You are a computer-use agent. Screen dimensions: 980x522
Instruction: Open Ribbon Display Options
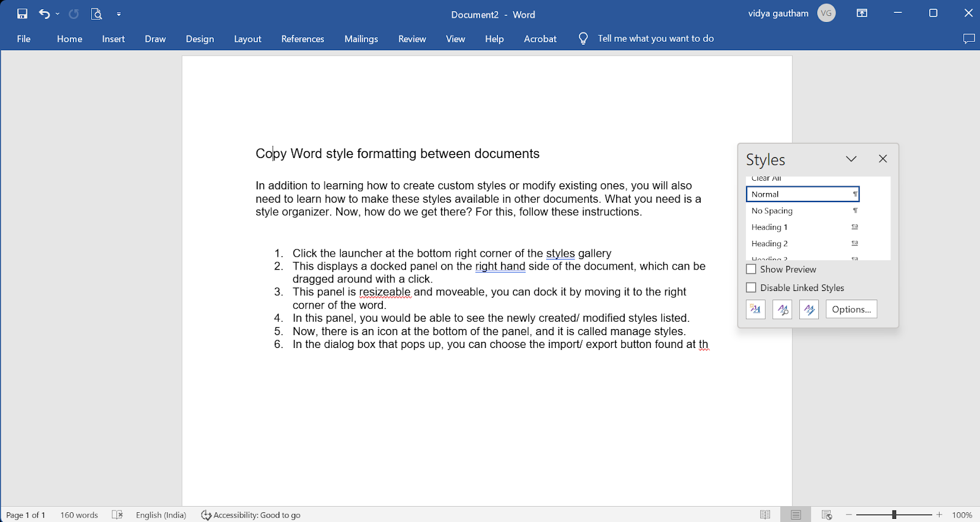862,13
